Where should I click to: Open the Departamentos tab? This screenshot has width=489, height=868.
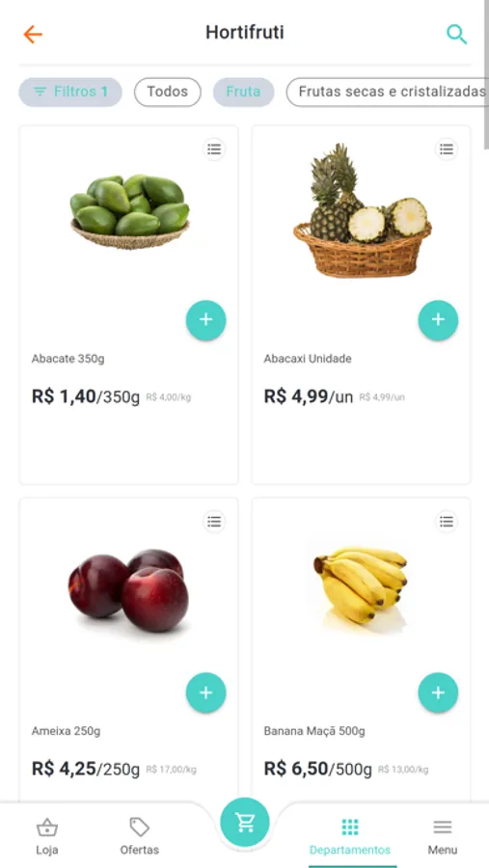pos(350,836)
